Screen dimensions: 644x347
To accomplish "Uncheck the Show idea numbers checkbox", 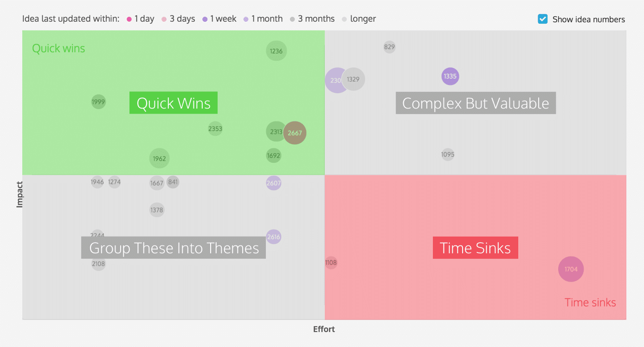I will pos(542,19).
